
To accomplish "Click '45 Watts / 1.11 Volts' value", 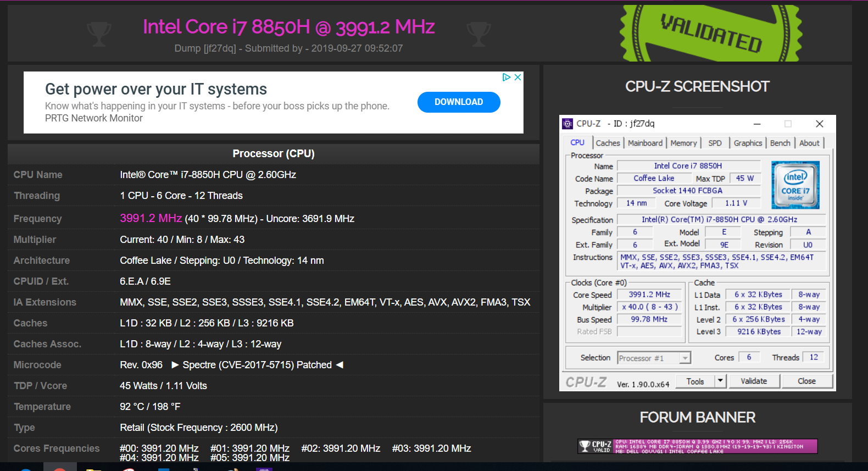I will coord(164,386).
